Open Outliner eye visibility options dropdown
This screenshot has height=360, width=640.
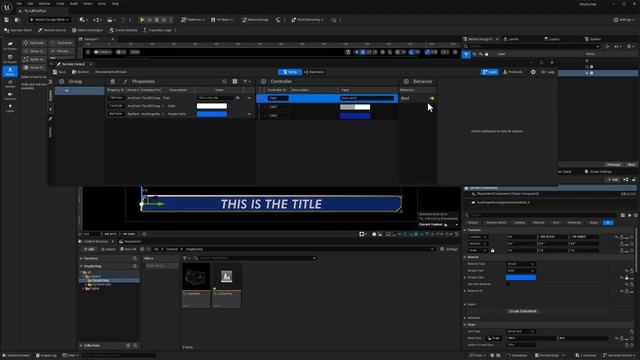[618, 46]
